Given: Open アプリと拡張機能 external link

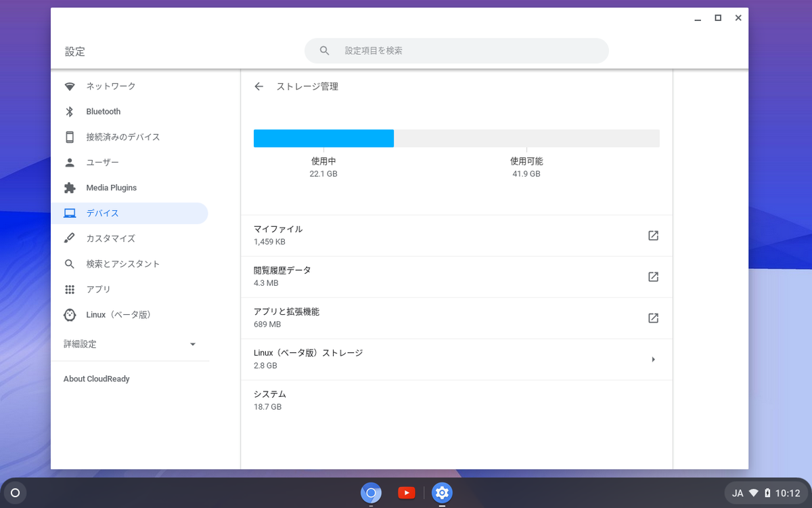Looking at the screenshot, I should pos(652,318).
